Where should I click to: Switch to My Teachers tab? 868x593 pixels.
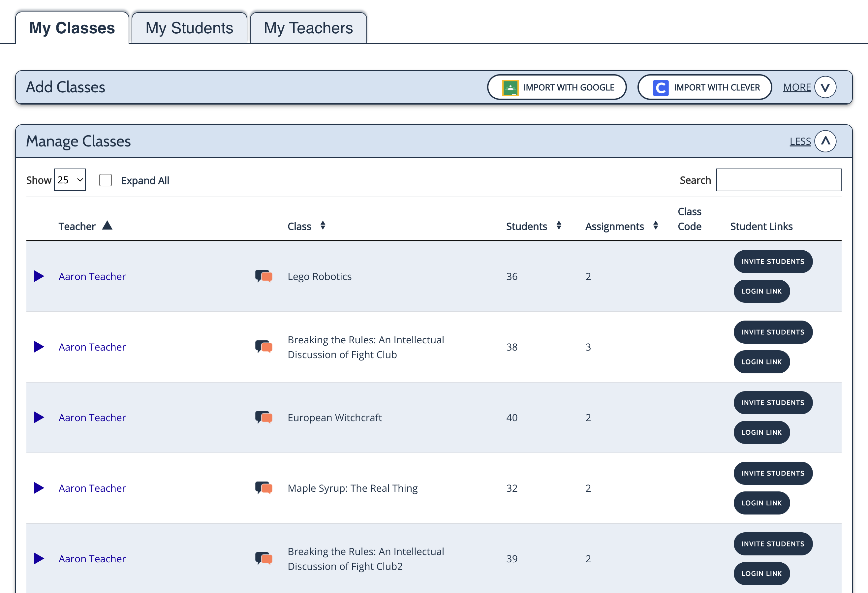point(308,28)
